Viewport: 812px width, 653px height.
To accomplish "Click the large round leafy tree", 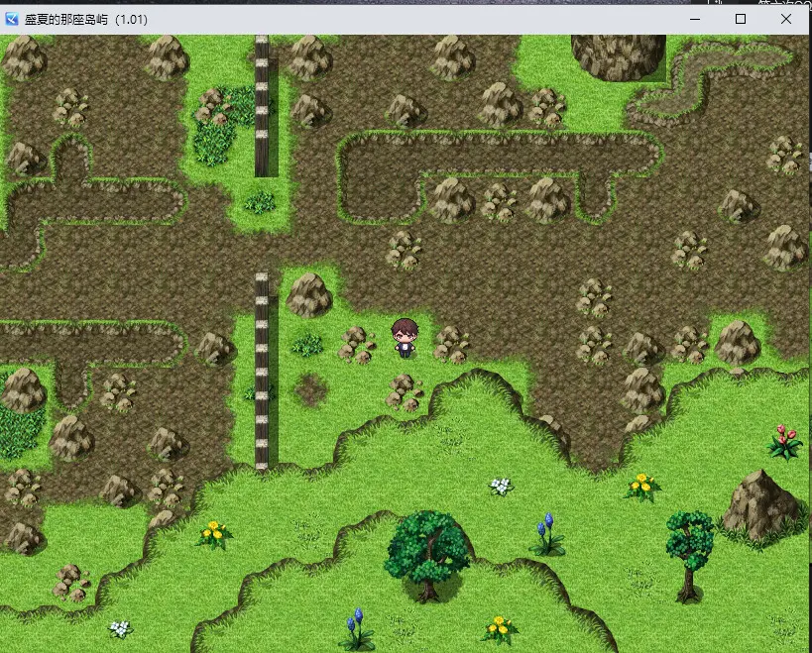I will click(427, 556).
